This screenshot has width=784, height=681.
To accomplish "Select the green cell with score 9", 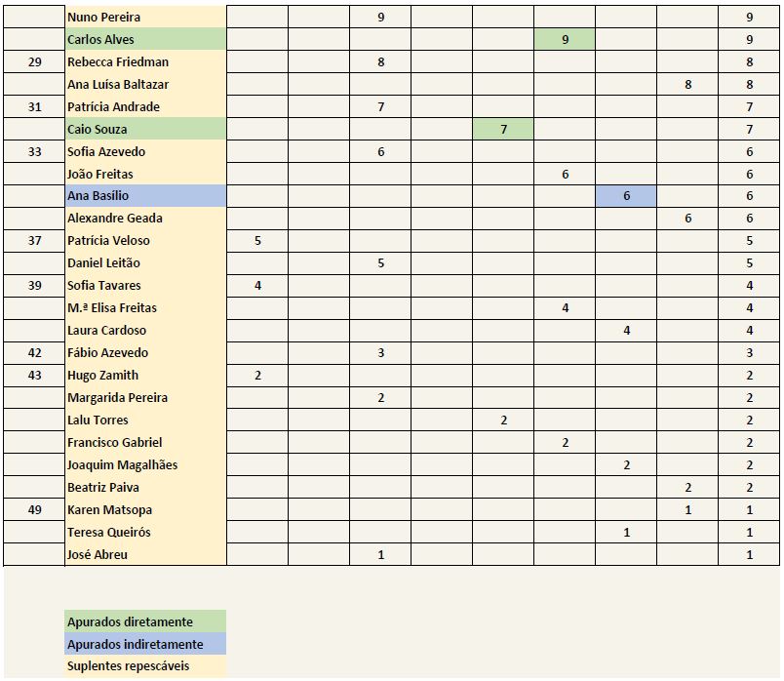I will [x=565, y=39].
